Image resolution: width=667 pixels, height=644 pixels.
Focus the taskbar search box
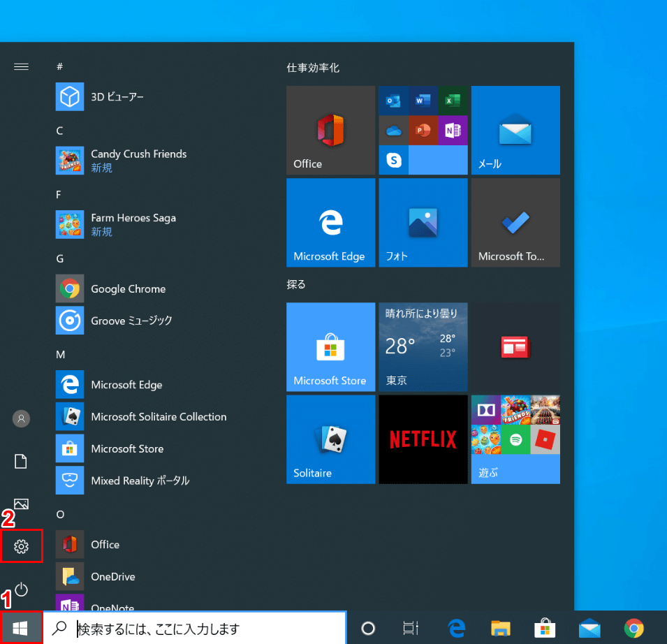coord(195,628)
